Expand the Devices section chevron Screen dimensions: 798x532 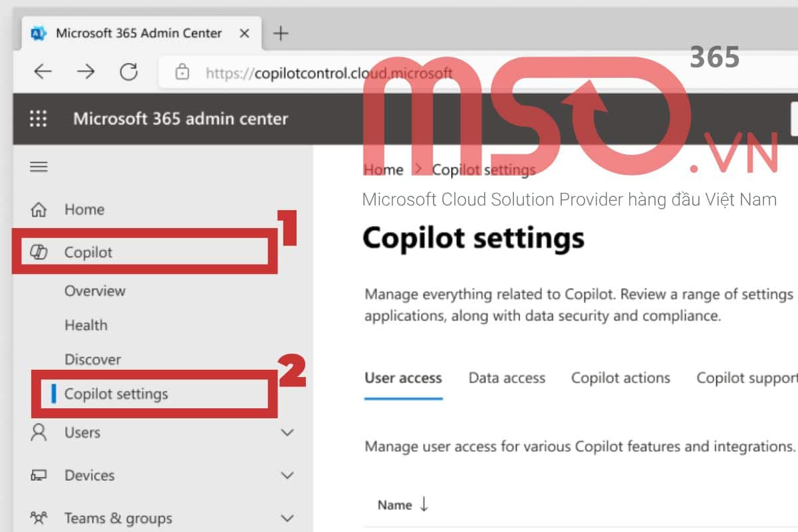[x=287, y=475]
